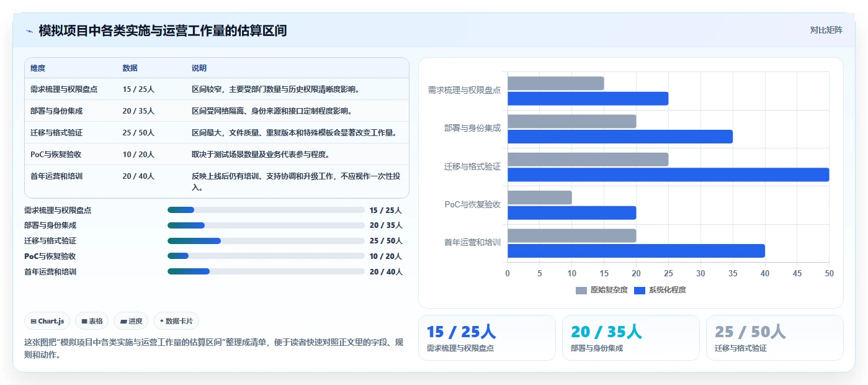
Task: Click table value 20 / 35人
Action: tap(138, 111)
